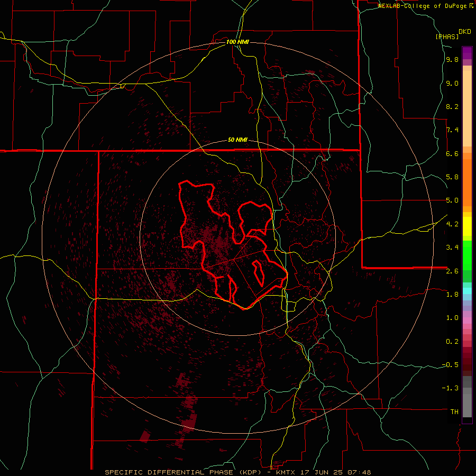The image size is (476, 476).
Task: Select the 2.6 scale value
Action: tap(452, 271)
